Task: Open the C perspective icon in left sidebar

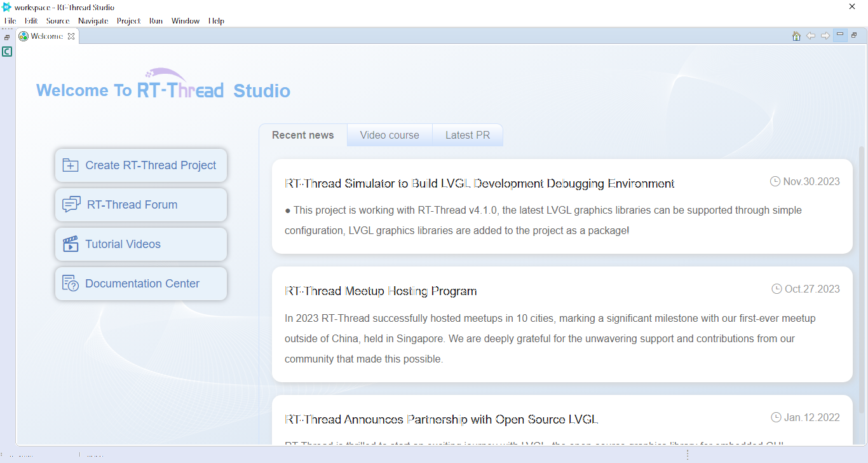Action: 7,52
